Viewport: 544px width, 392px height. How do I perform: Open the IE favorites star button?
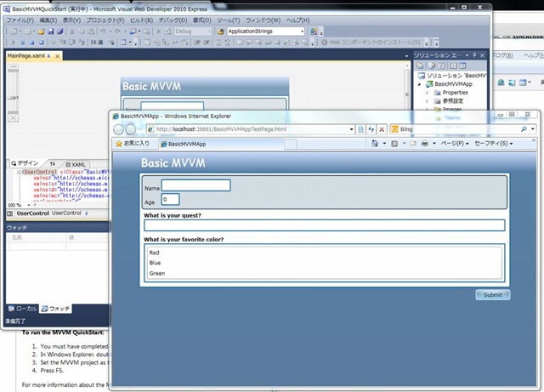click(132, 144)
